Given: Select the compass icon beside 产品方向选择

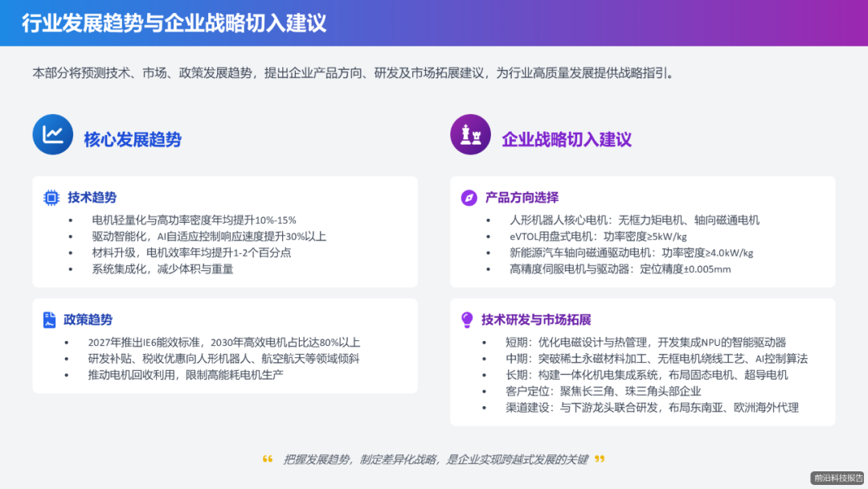Looking at the screenshot, I should (x=470, y=197).
